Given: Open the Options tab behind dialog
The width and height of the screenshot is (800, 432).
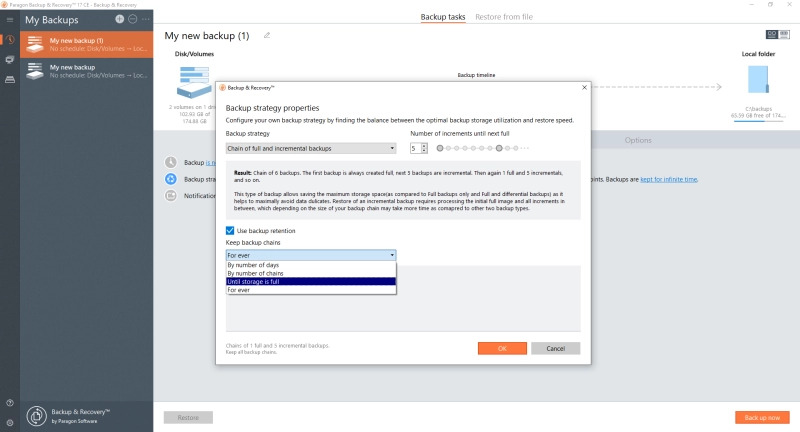Looking at the screenshot, I should click(638, 140).
